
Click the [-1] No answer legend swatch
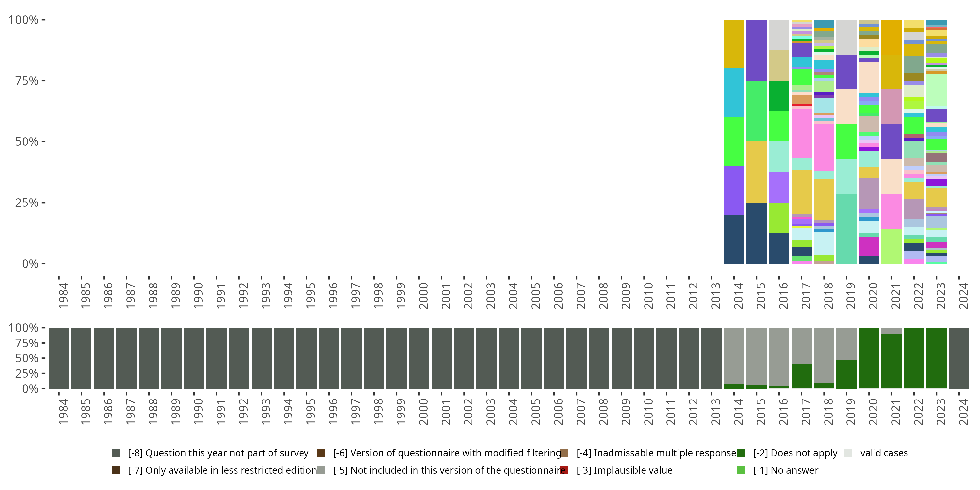[x=741, y=470]
